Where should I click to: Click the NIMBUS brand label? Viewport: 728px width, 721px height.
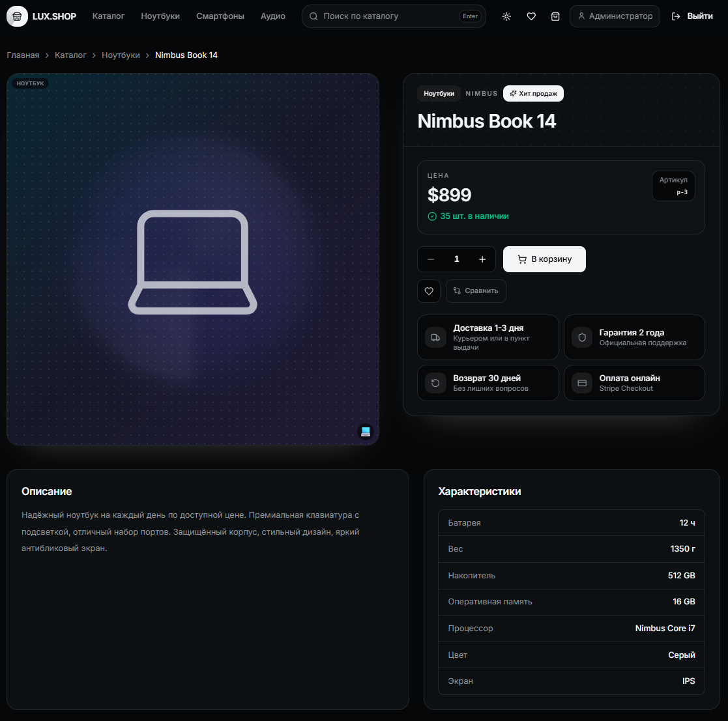(x=482, y=93)
